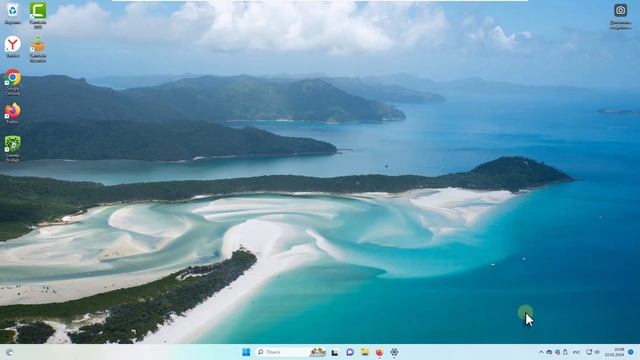640x360 pixels.
Task: Open the Settings gear app on taskbar
Action: click(394, 352)
